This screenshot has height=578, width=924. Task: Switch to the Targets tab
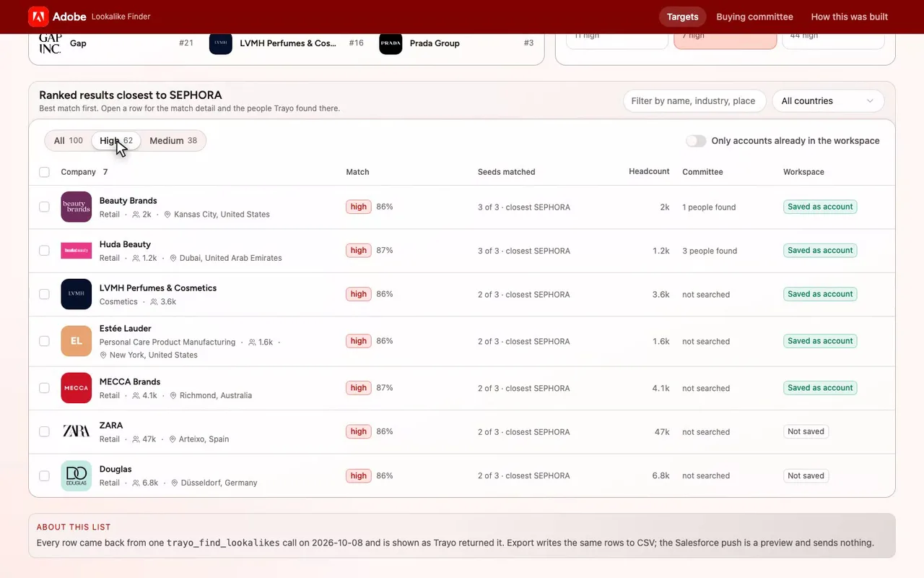[x=682, y=17]
